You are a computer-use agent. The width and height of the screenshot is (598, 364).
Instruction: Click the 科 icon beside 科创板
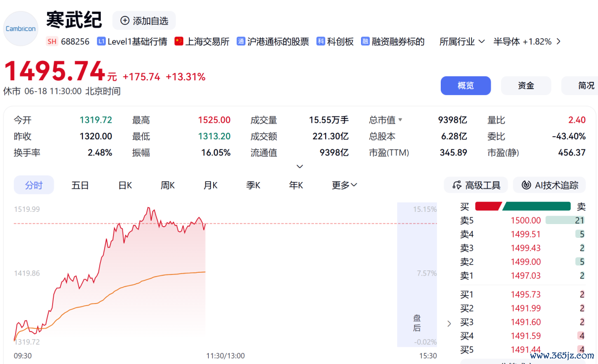coord(321,41)
